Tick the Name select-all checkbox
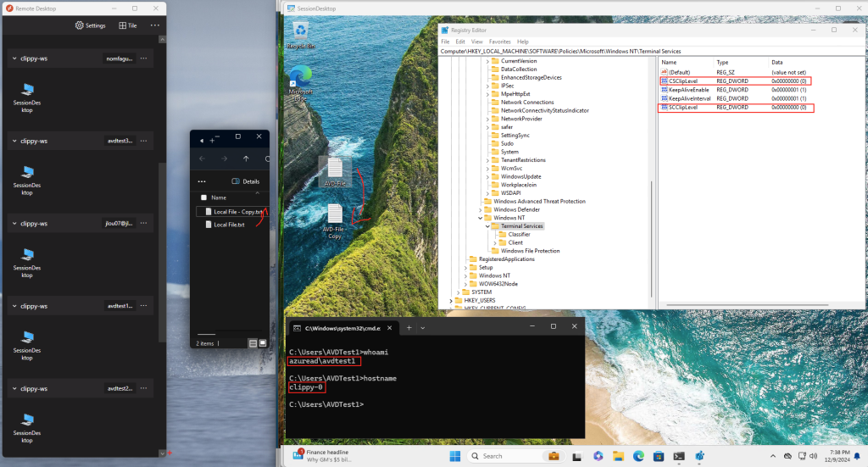 203,197
